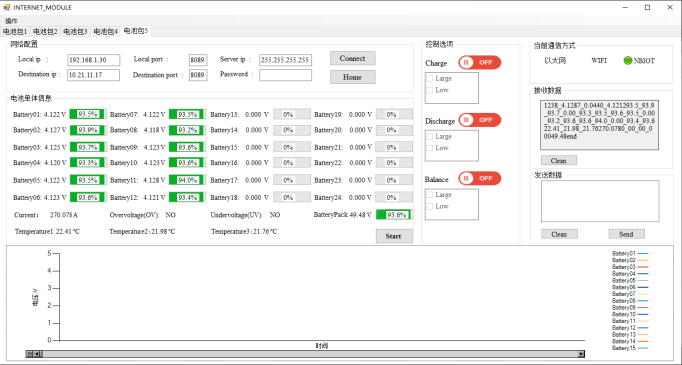Viewport: 682px width, 365px height.
Task: Click the Start button
Action: tap(394, 236)
